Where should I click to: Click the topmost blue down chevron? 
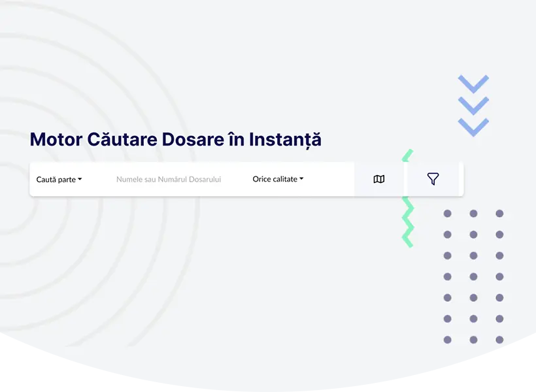tap(473, 84)
